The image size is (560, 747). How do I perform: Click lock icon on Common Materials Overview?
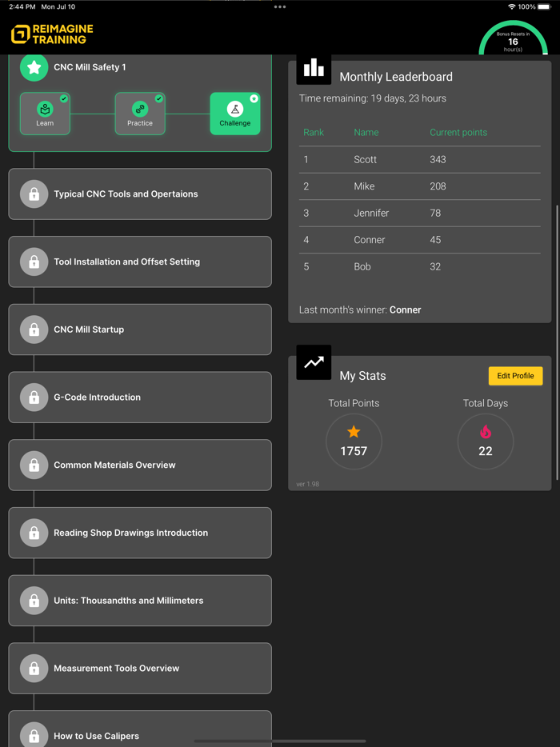pos(34,465)
